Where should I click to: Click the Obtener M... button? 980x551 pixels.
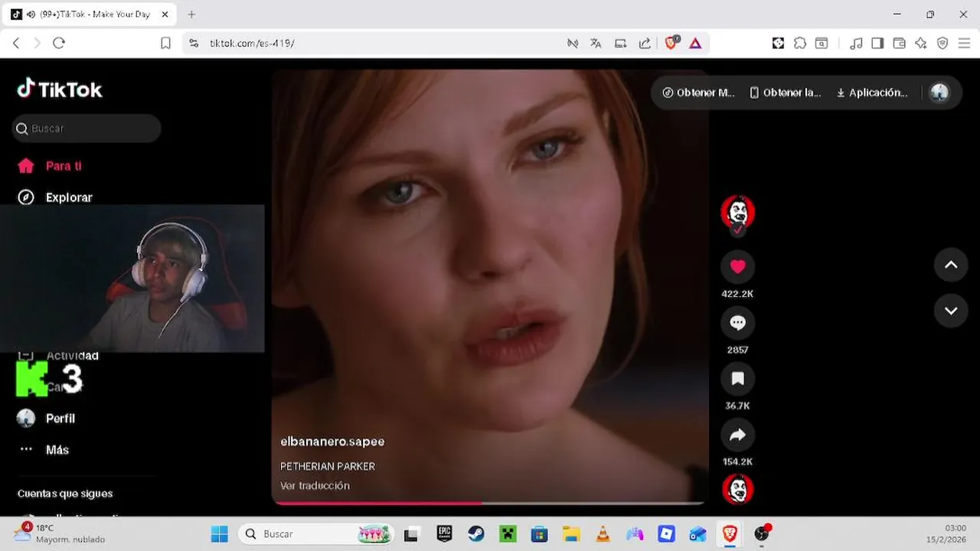click(698, 93)
